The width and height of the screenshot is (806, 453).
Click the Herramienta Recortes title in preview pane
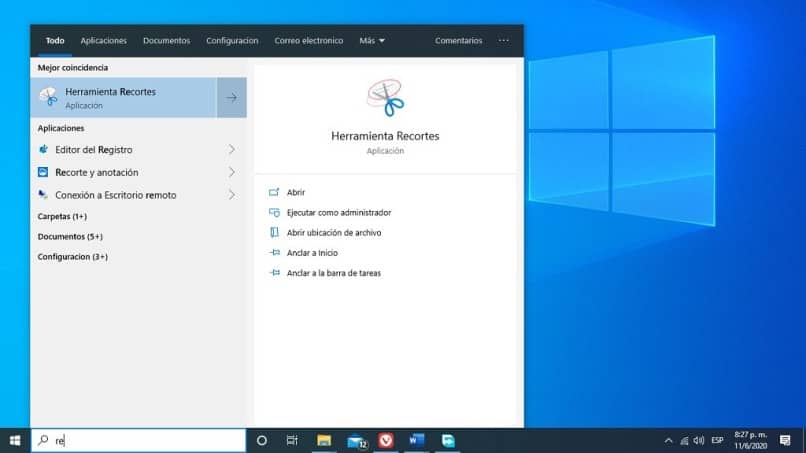tap(385, 136)
